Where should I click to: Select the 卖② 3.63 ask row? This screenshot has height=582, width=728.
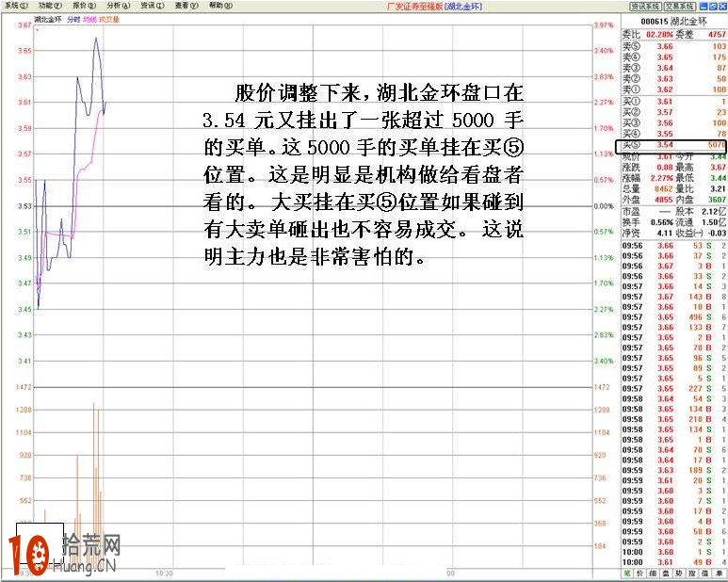pyautogui.click(x=674, y=78)
